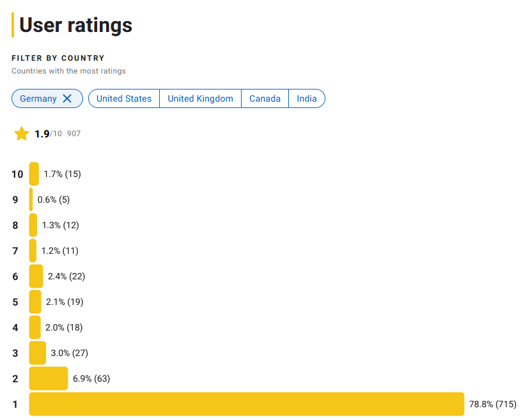Click the 907 total ratings count
The image size is (528, 420).
(x=74, y=134)
